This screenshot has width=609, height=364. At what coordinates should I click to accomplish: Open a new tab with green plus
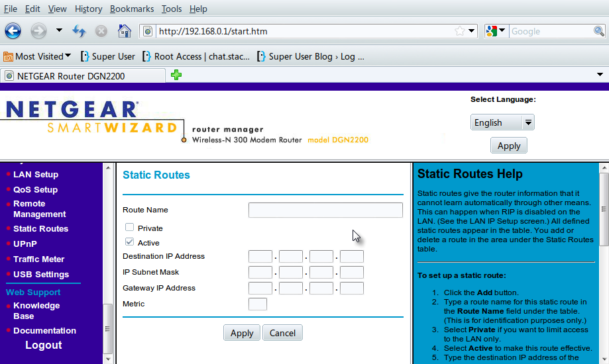176,75
